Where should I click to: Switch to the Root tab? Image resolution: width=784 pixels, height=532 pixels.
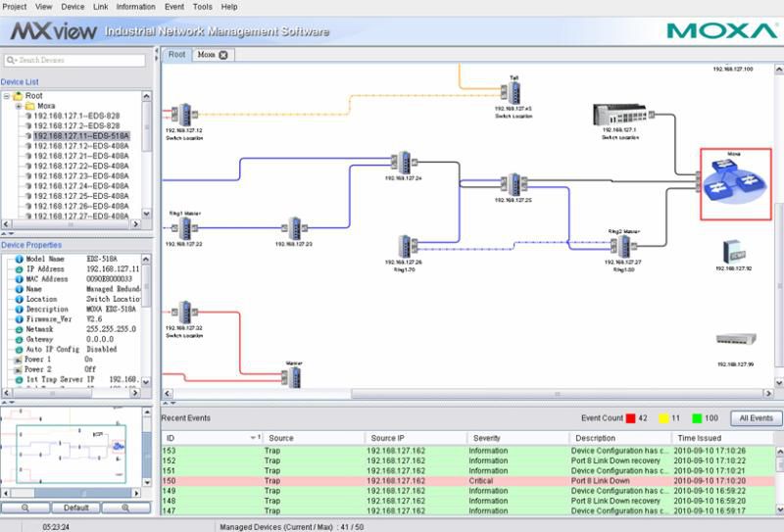[176, 55]
